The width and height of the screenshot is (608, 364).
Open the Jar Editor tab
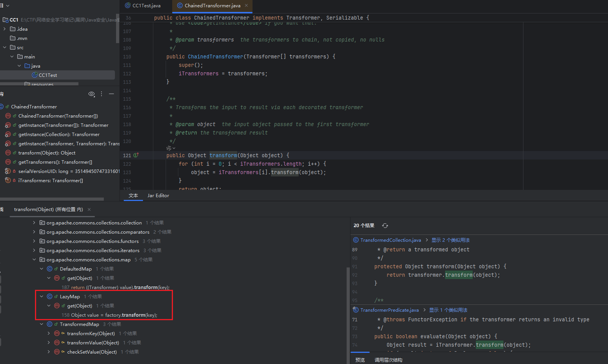pyautogui.click(x=158, y=196)
